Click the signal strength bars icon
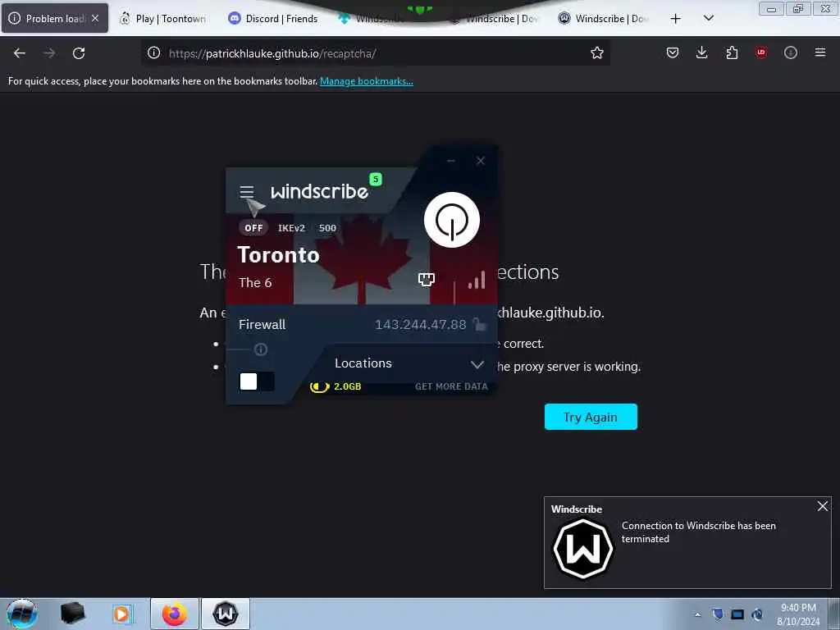 (477, 280)
